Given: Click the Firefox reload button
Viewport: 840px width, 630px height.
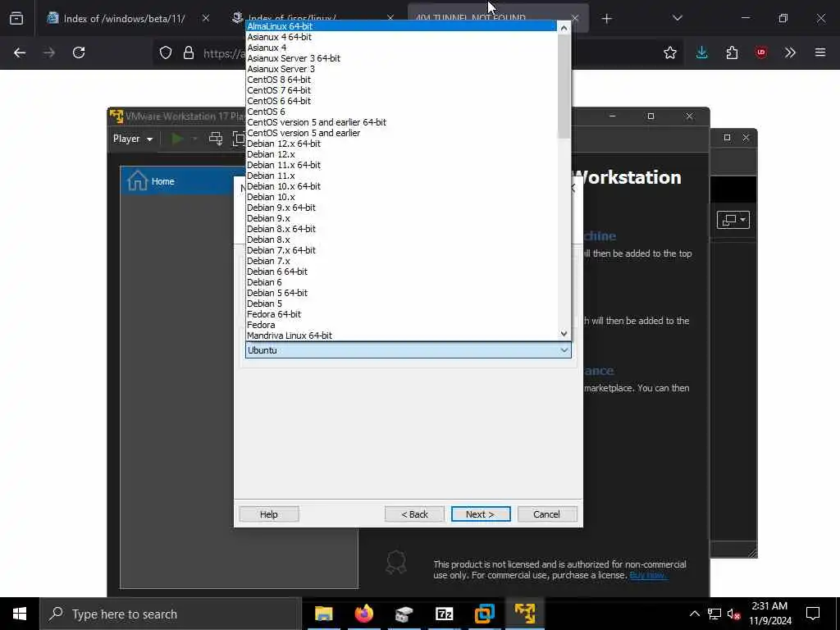Looking at the screenshot, I should click(x=79, y=52).
